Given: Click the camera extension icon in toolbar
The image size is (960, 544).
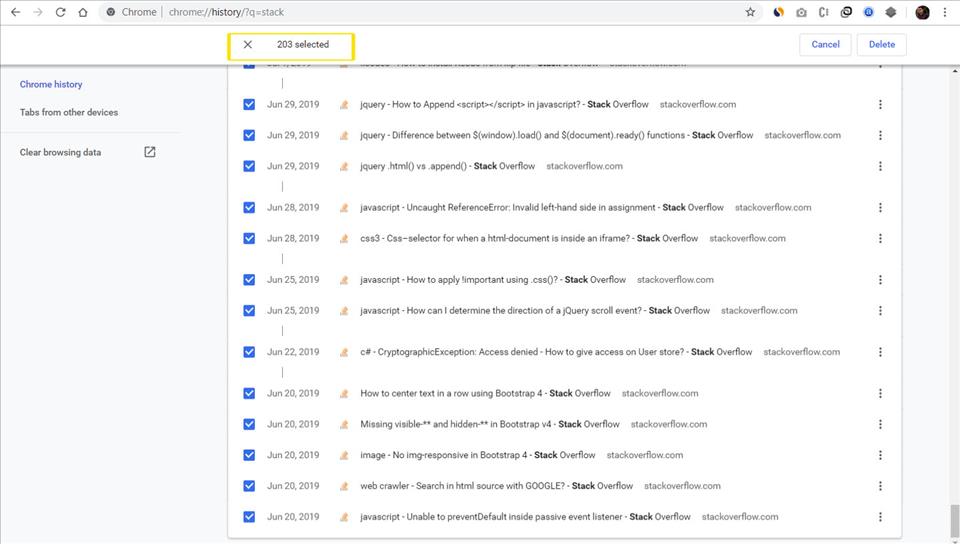Looking at the screenshot, I should point(801,12).
